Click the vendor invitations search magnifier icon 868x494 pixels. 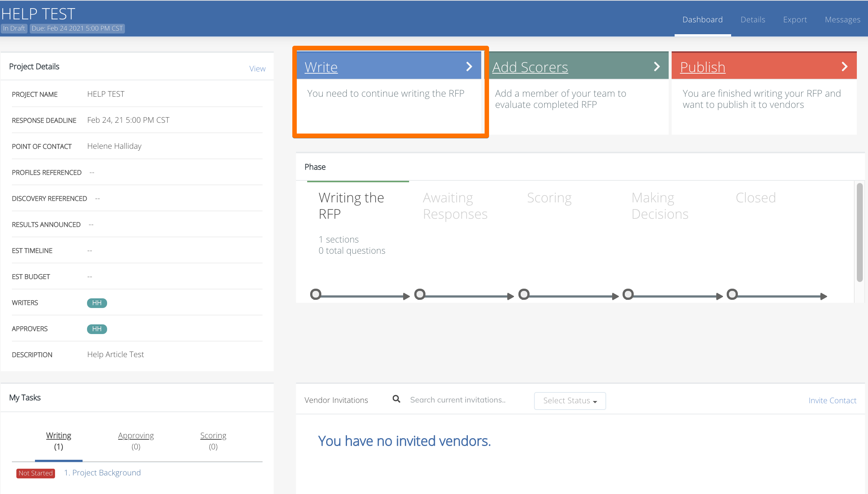(396, 399)
